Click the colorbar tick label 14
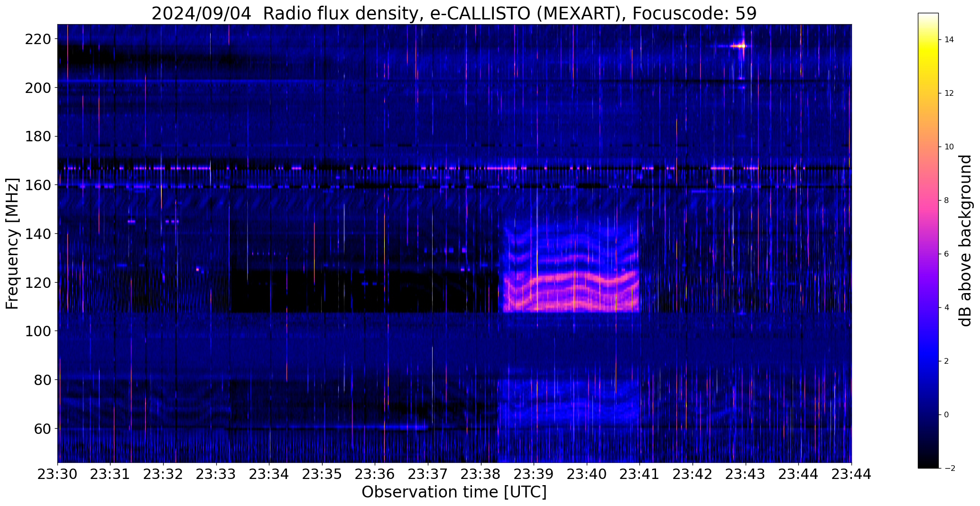Viewport: 980px width, 506px height. click(949, 39)
